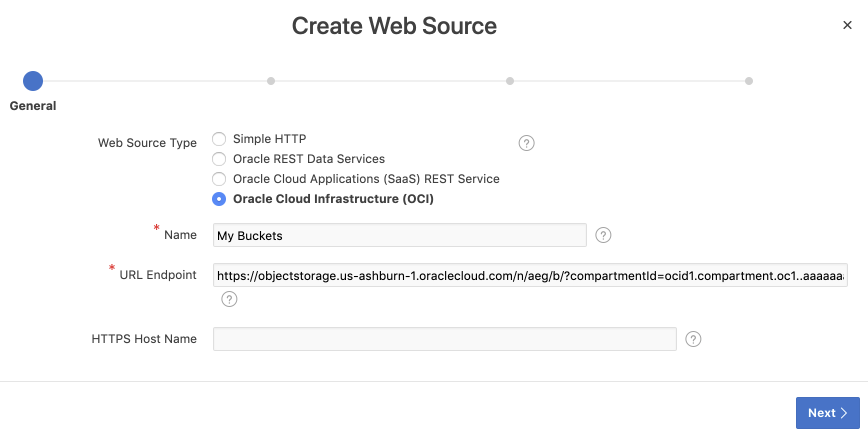868x438 pixels.
Task: Select the final wizard step dot
Action: pos(748,81)
